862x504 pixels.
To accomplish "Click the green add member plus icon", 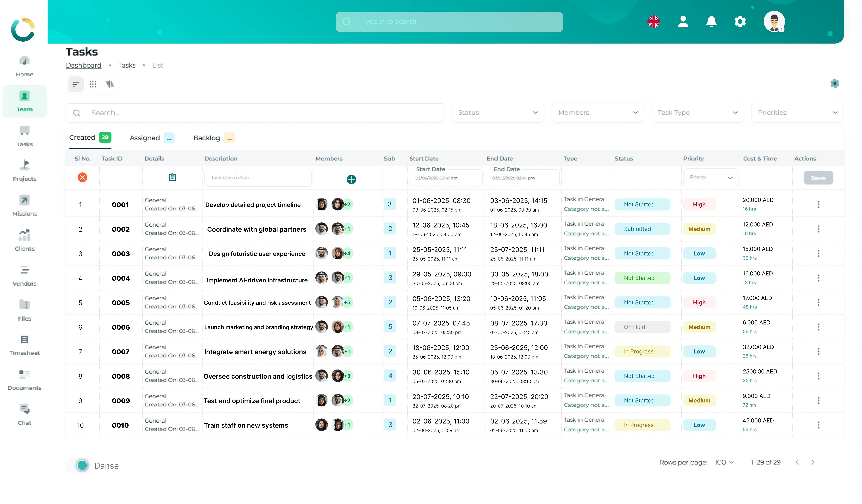I will pos(351,179).
